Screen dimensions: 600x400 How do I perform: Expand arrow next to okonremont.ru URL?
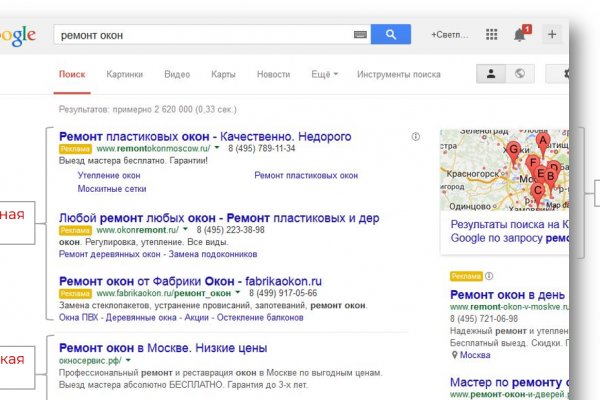coord(185,229)
